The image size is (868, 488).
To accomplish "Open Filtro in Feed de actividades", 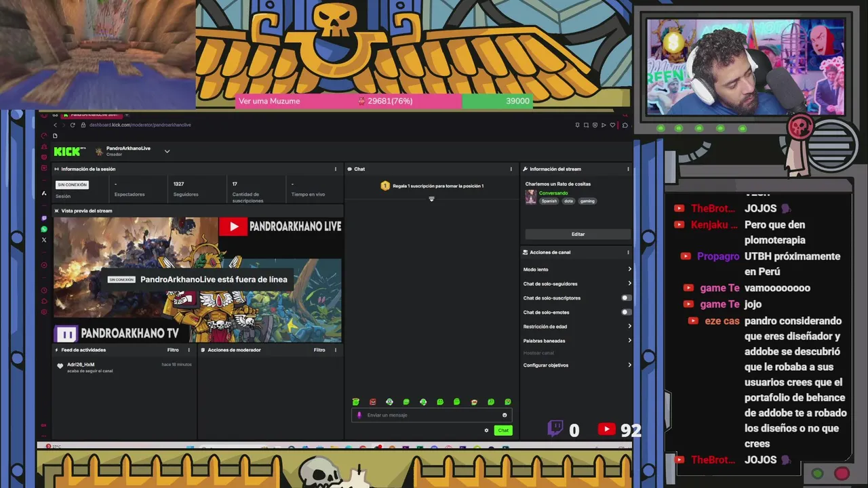I will pyautogui.click(x=173, y=350).
